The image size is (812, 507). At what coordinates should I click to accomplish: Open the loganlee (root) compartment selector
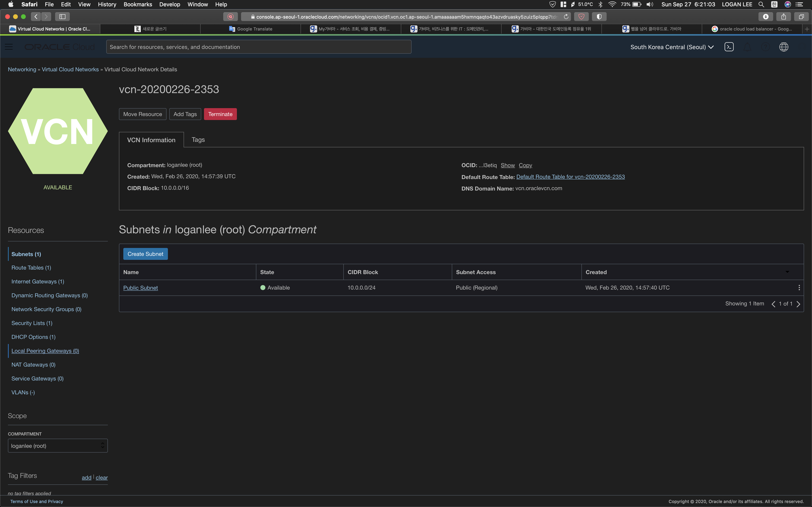pyautogui.click(x=58, y=446)
